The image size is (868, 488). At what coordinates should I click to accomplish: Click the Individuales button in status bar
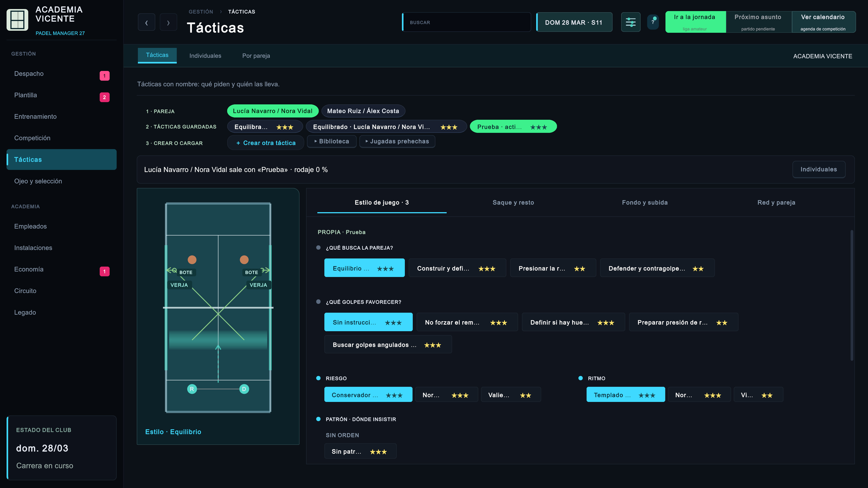pyautogui.click(x=818, y=169)
